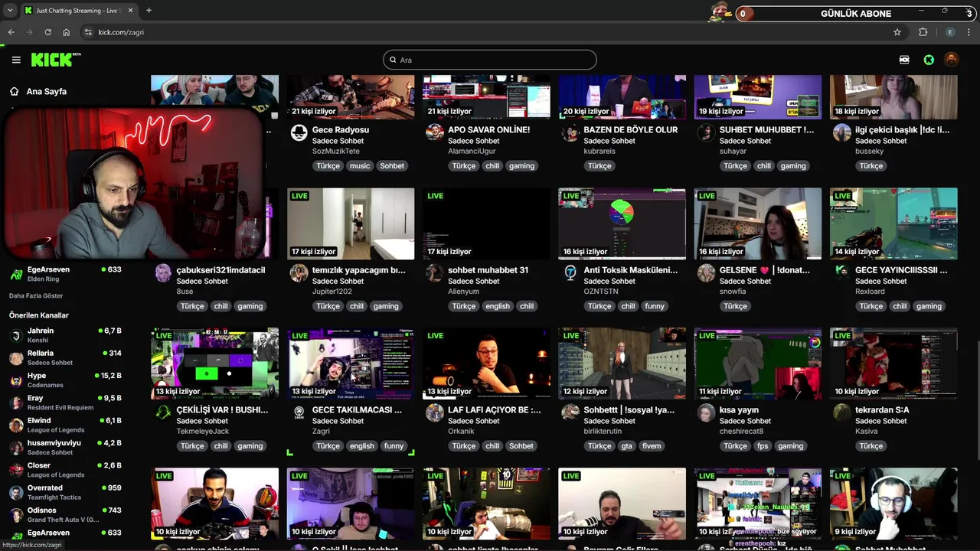Click Önerilen Kanallar sidebar heading
This screenshot has height=551, width=980.
(x=39, y=315)
